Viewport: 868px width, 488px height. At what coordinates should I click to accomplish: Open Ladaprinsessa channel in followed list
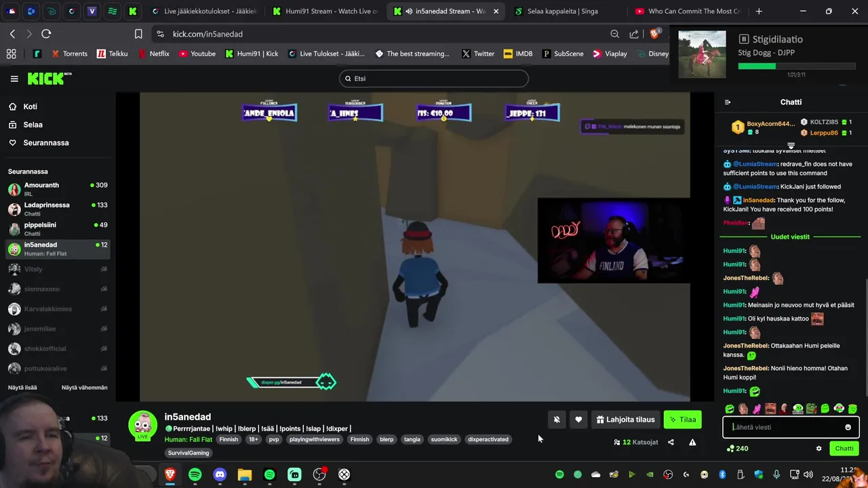(x=58, y=209)
